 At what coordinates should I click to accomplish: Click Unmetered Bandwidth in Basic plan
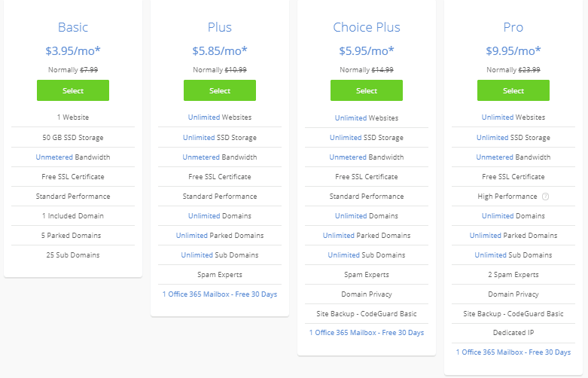point(73,157)
